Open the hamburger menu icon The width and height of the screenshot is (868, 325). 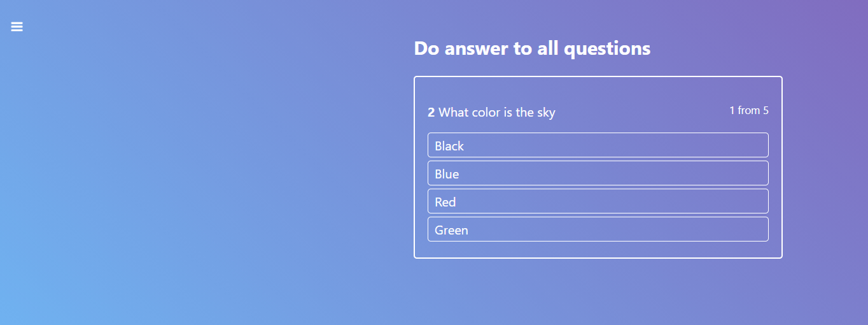click(x=17, y=26)
